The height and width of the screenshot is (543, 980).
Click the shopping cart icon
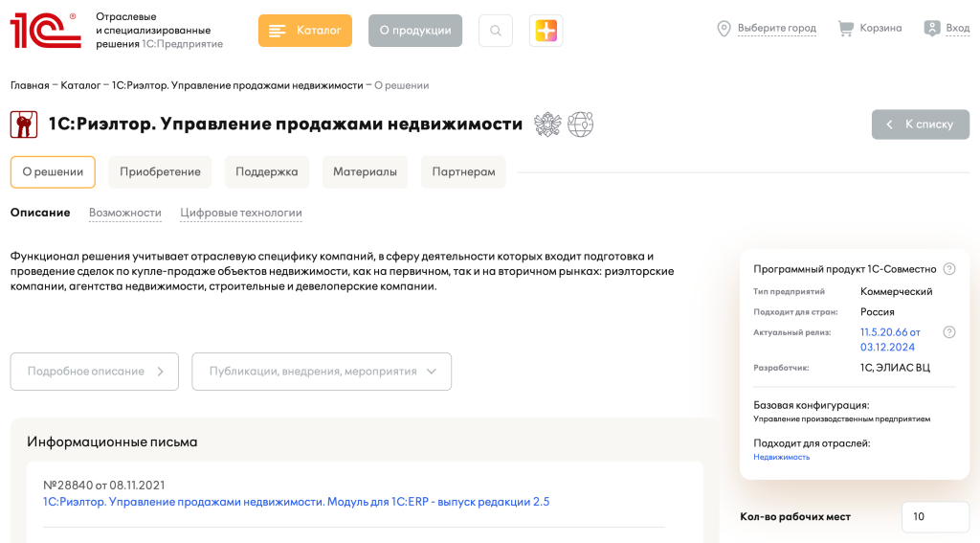[845, 29]
